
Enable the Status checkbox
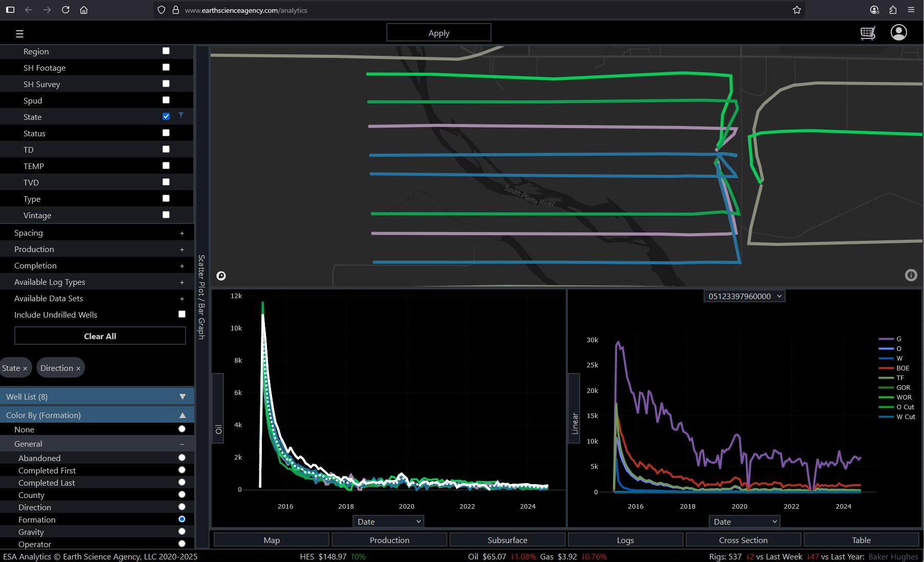(x=166, y=133)
